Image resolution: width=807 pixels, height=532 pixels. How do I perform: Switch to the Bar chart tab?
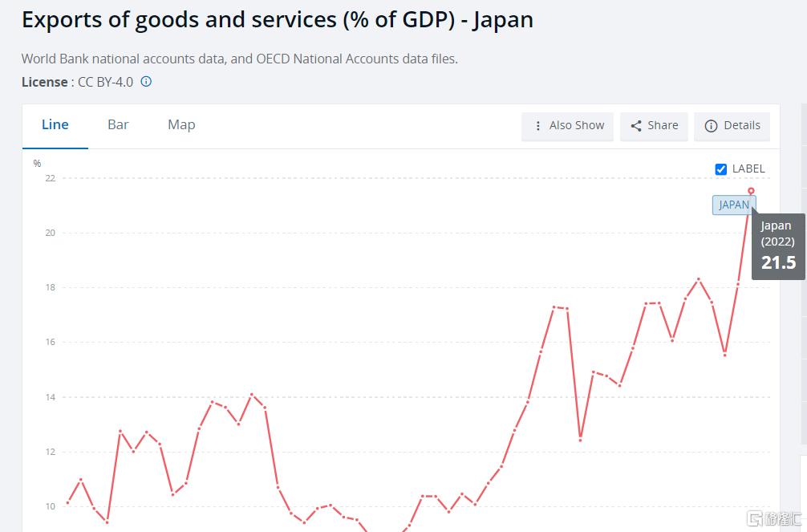118,125
